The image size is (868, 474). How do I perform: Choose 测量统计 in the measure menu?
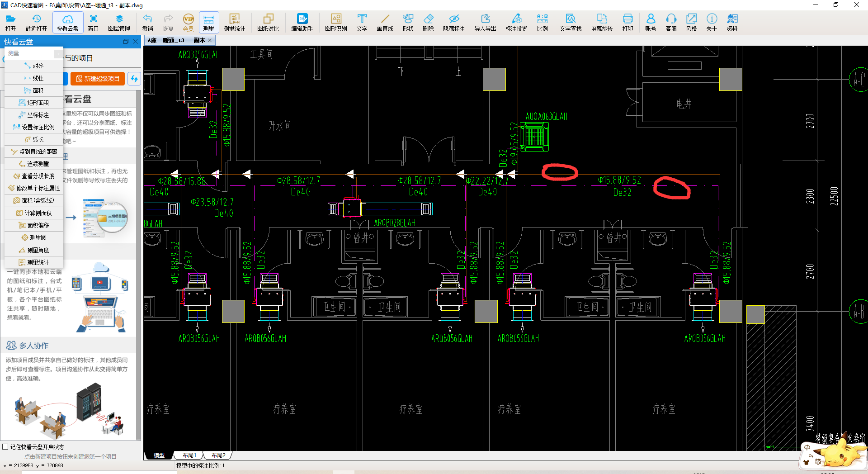click(34, 262)
